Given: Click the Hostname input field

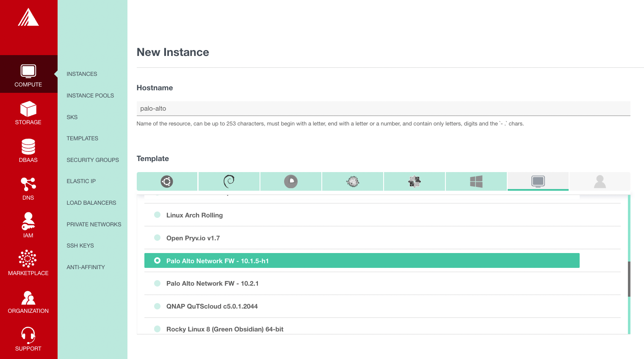Looking at the screenshot, I should point(383,109).
